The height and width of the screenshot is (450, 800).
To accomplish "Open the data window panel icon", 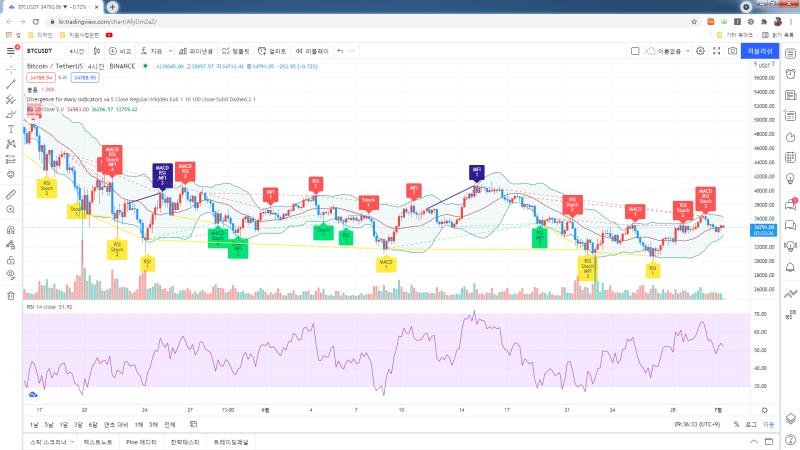I will [790, 116].
